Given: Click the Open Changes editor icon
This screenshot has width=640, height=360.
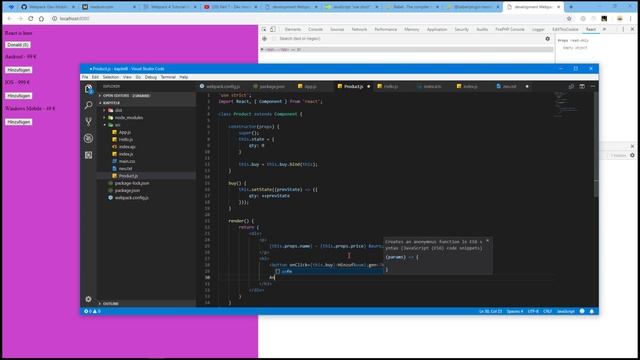Looking at the screenshot, I should 571,87.
